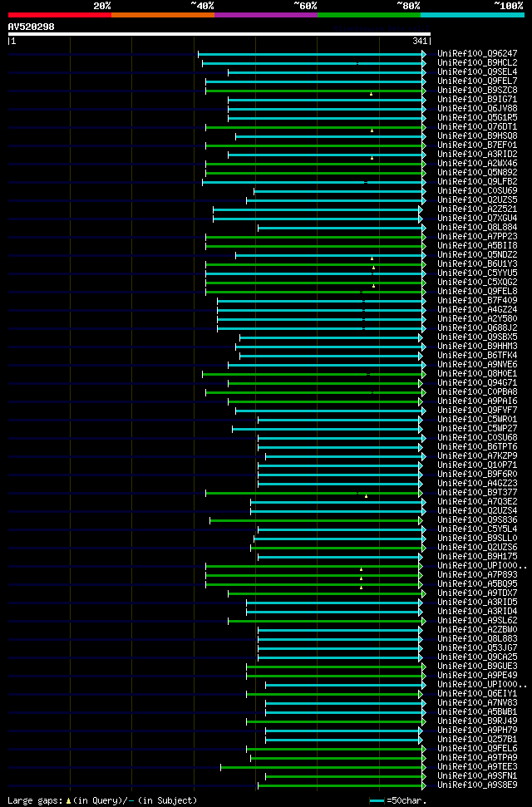
Task: Open hit UniRef100_B7F409
Action: tap(477, 301)
